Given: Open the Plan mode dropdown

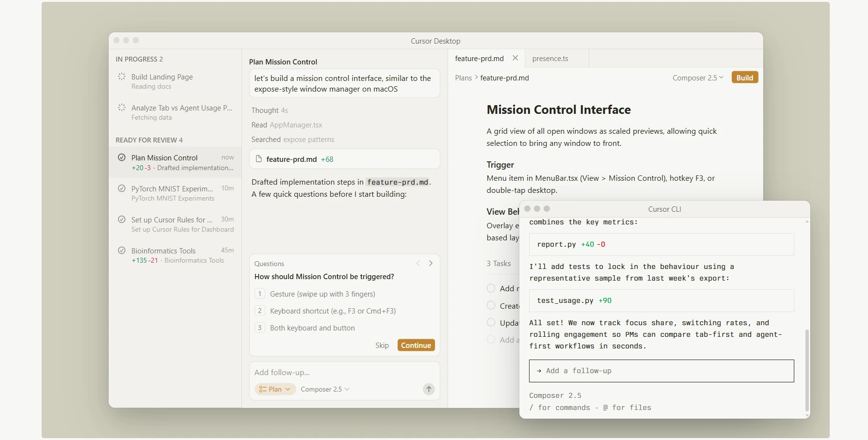Looking at the screenshot, I should [x=275, y=389].
